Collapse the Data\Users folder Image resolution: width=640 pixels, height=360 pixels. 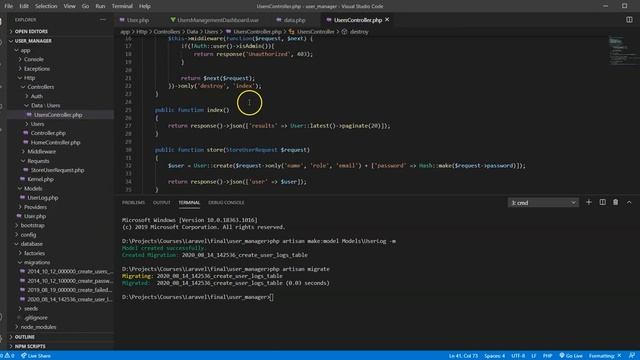[x=45, y=105]
